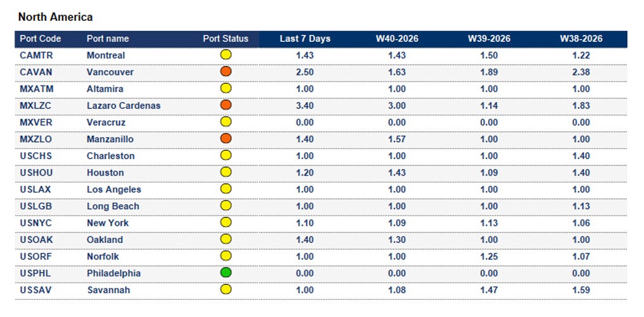This screenshot has height=317, width=644.
Task: Click the W38-2026 column header
Action: click(581, 39)
